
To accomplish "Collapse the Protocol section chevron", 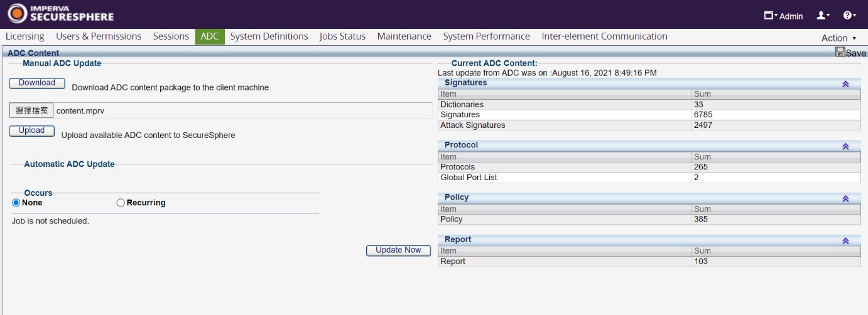I will click(x=845, y=146).
